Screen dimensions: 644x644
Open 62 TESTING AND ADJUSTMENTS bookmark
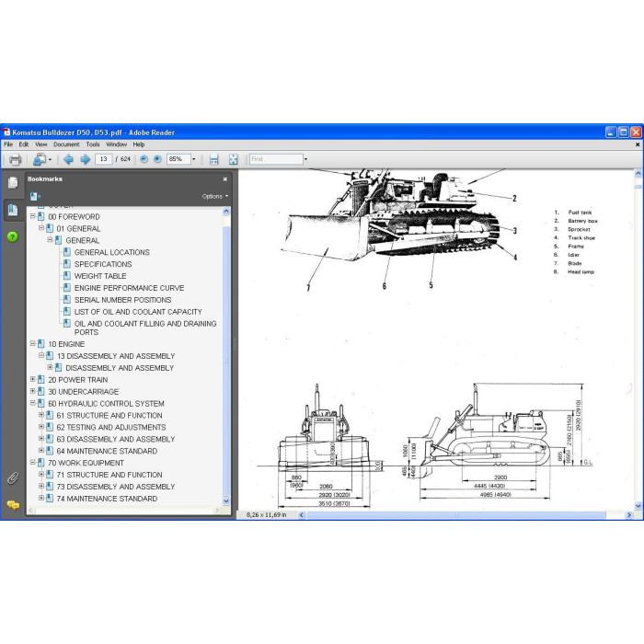coord(111,427)
